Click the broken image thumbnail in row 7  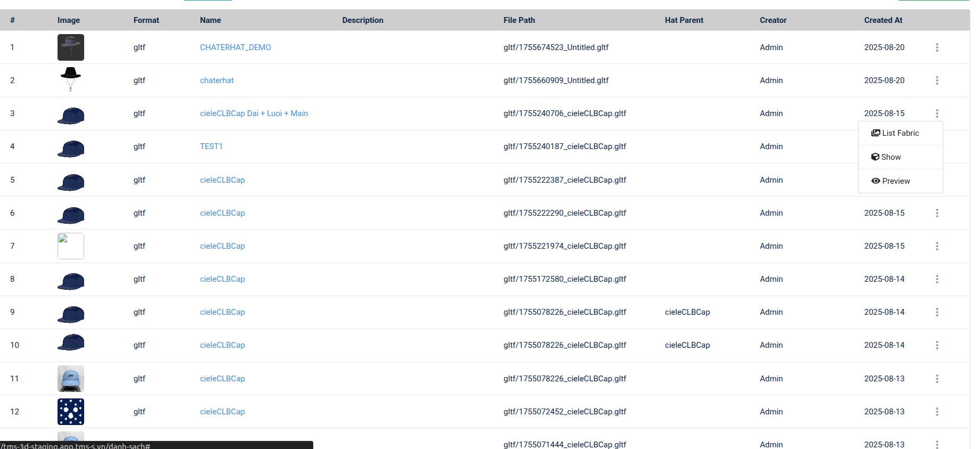71,246
